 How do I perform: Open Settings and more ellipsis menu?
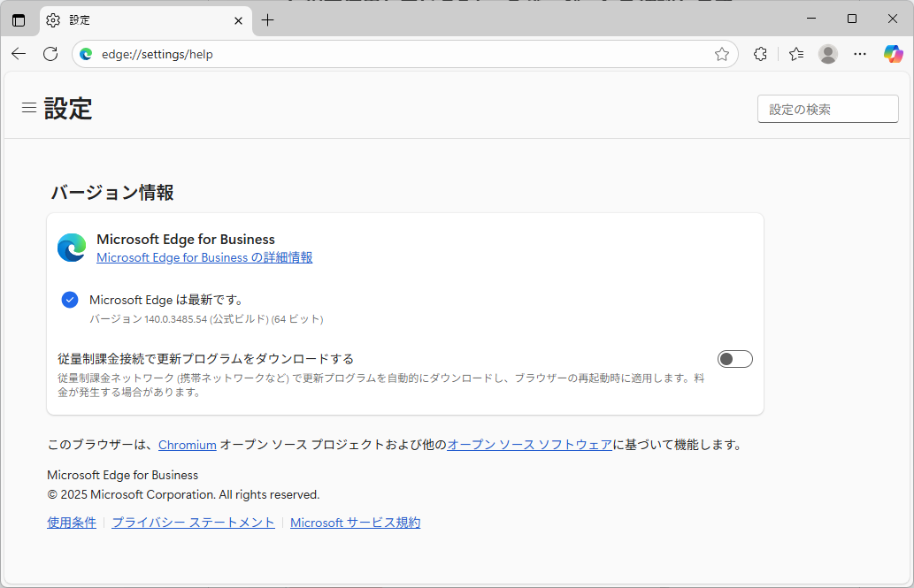pyautogui.click(x=860, y=54)
